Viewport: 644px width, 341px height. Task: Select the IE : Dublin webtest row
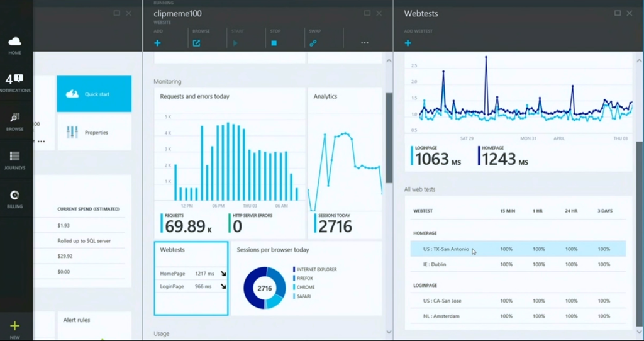point(518,264)
